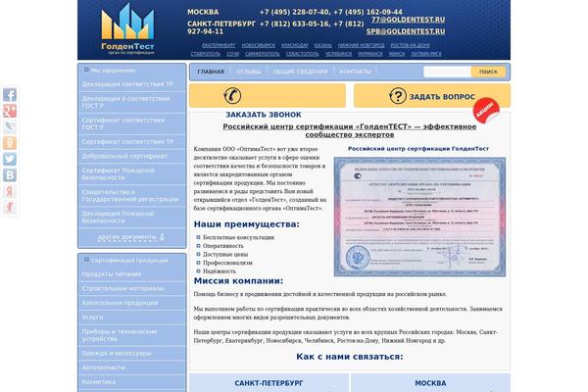Open Сертификат Пожарной безопасности
Viewport: 588px width, 392px height.
coord(131,173)
